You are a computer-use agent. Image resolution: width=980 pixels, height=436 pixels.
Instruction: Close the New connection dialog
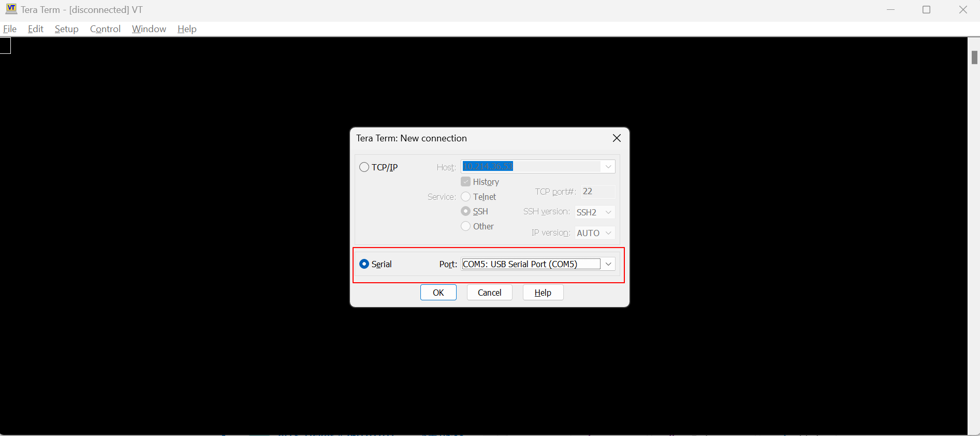(617, 138)
